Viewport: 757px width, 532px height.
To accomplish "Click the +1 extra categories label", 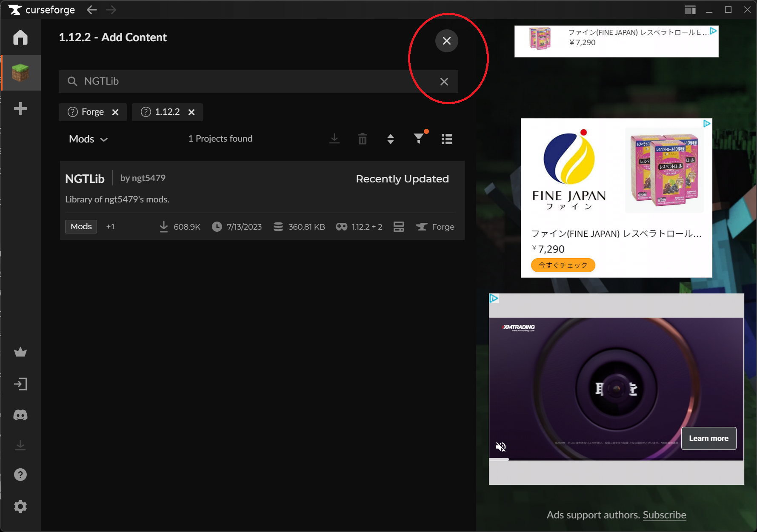I will (111, 227).
